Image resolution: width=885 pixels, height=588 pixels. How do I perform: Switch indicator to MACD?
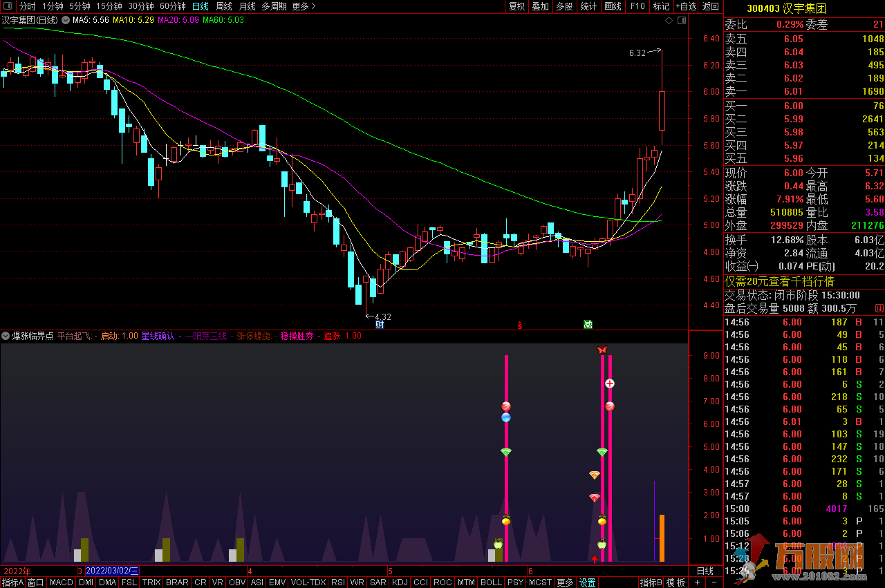point(62,582)
